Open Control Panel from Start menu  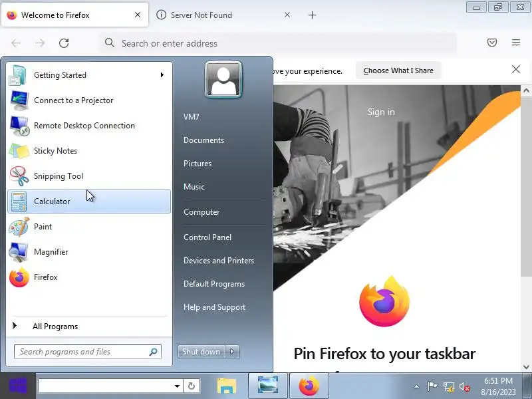(x=207, y=237)
